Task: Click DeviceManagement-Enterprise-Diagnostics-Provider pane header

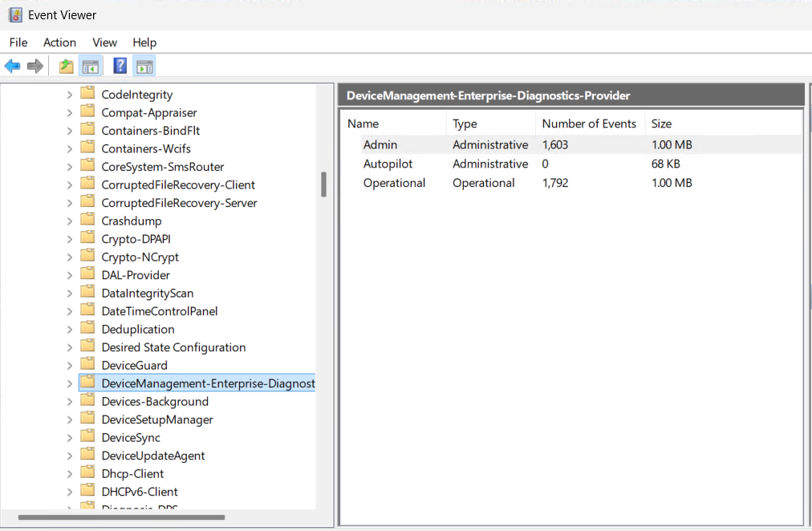Action: pos(571,95)
